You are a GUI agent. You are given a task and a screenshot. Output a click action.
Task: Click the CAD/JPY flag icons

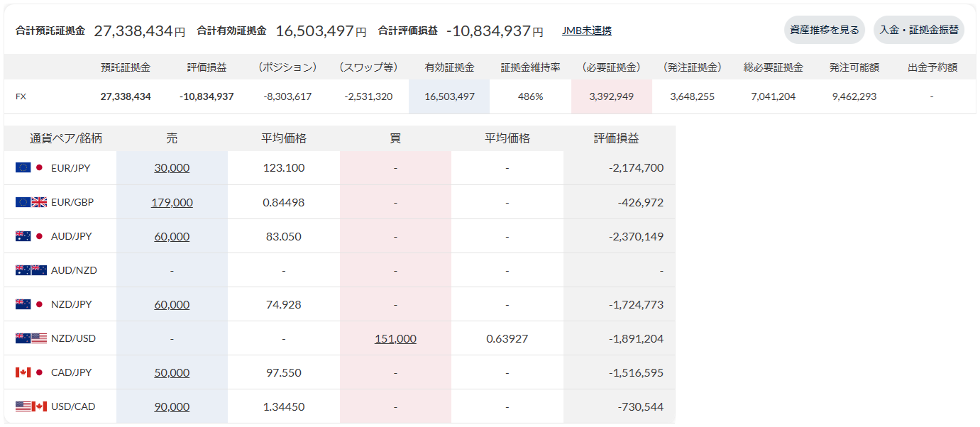pyautogui.click(x=31, y=372)
